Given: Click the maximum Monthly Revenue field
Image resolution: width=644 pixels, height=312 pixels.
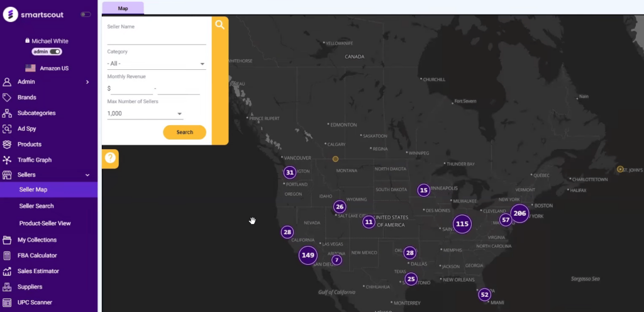Looking at the screenshot, I should 179,89.
